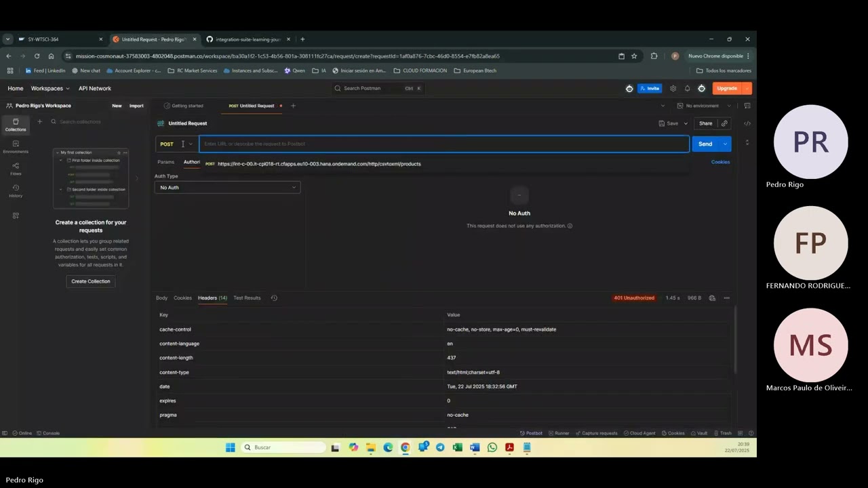
Task: Click the environment quick look icon in the top right
Action: click(747, 106)
